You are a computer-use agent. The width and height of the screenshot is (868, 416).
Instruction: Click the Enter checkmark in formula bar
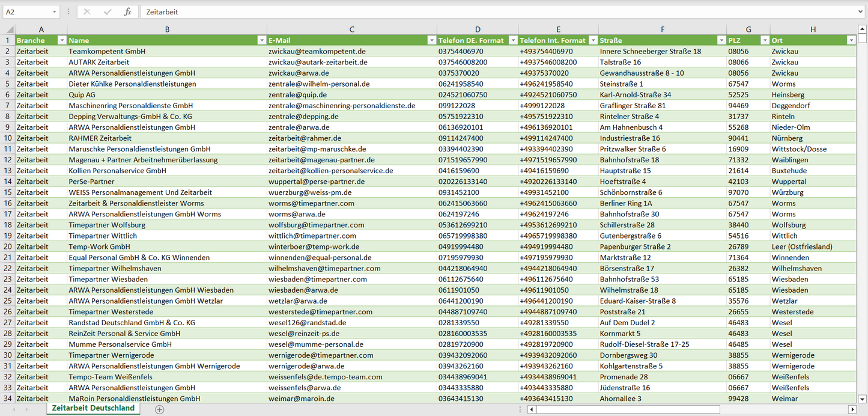click(108, 12)
